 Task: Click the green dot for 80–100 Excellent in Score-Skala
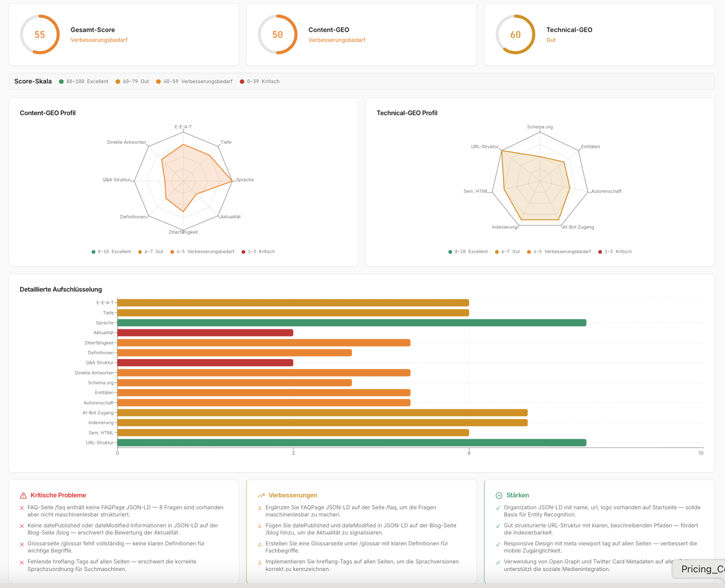coord(61,82)
